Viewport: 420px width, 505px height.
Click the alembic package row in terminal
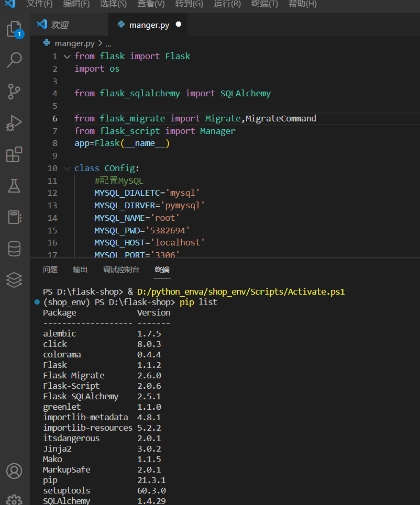[102, 334]
